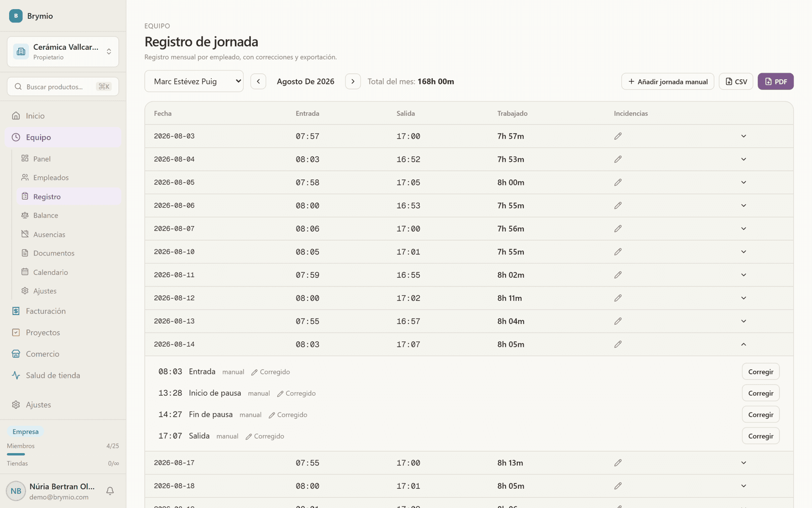Screen dimensions: 812x508
Task: Click pencil icon for 2026-08-17 row
Action: point(618,463)
